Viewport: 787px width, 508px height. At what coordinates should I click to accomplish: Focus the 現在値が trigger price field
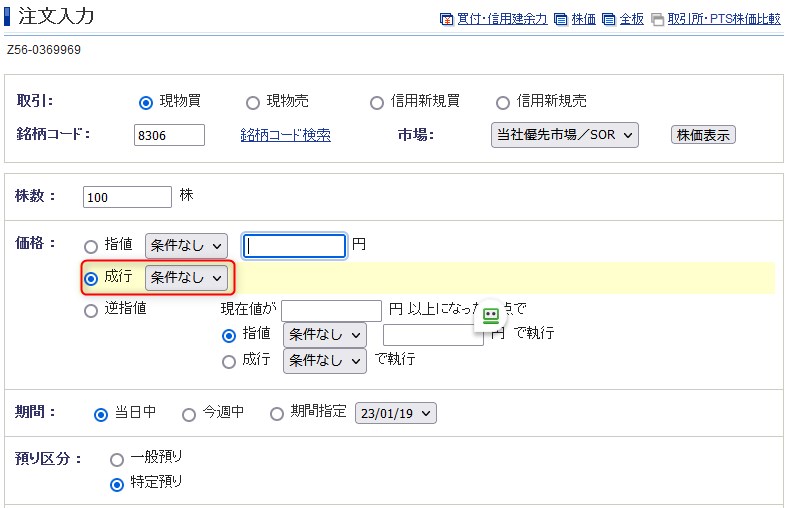click(331, 310)
